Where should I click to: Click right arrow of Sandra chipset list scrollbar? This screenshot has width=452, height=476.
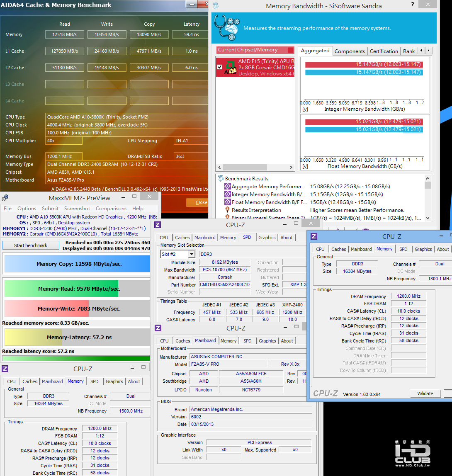(x=291, y=167)
